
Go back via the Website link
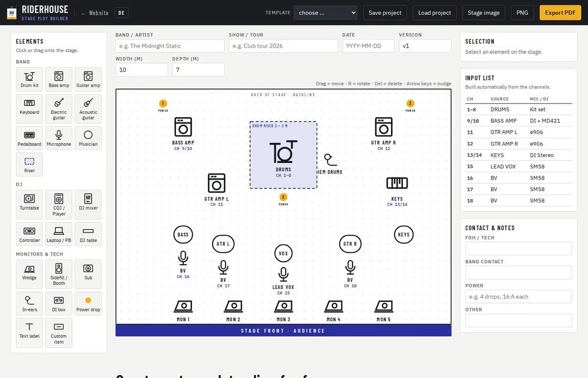[x=95, y=13]
